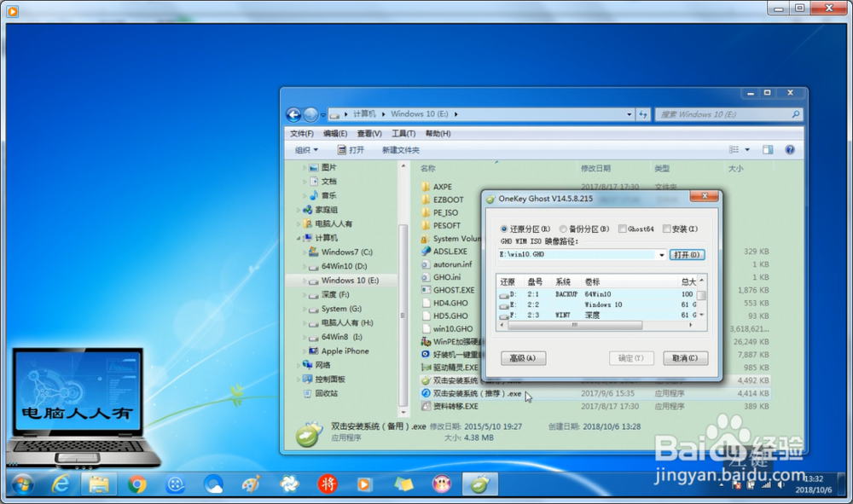Click the 高级(A) button

[523, 358]
